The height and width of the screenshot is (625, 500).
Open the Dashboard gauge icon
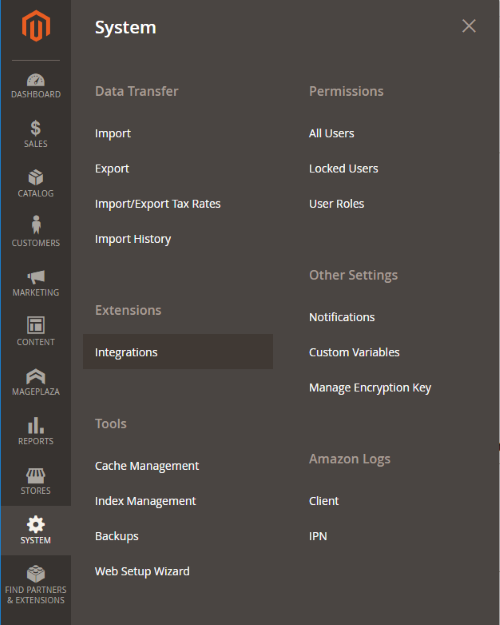point(36,80)
